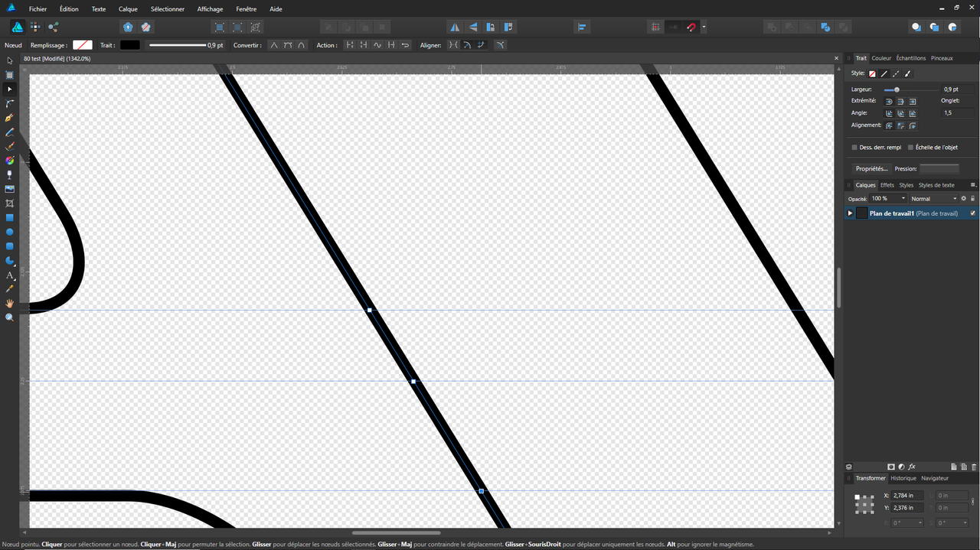This screenshot has height=550, width=980.
Task: Choose solid line stroke style
Action: (884, 73)
